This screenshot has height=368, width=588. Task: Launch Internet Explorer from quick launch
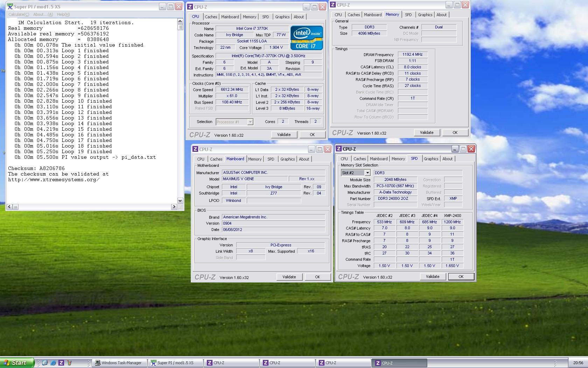[53, 363]
